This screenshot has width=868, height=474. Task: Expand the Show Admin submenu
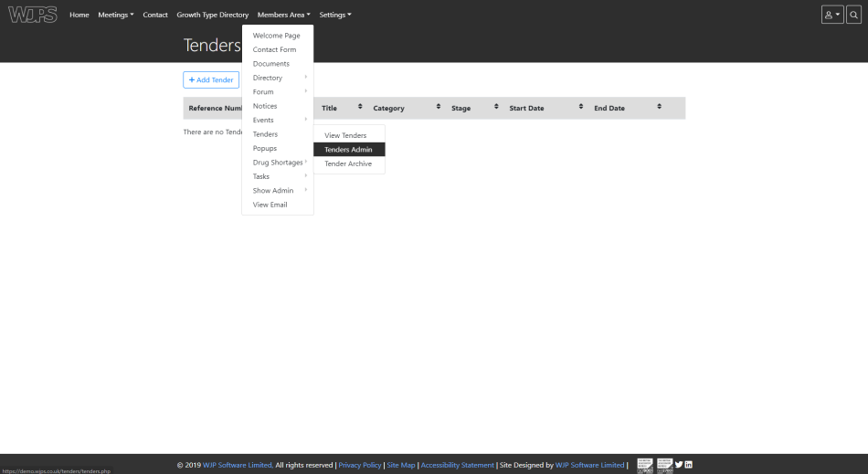(x=278, y=190)
